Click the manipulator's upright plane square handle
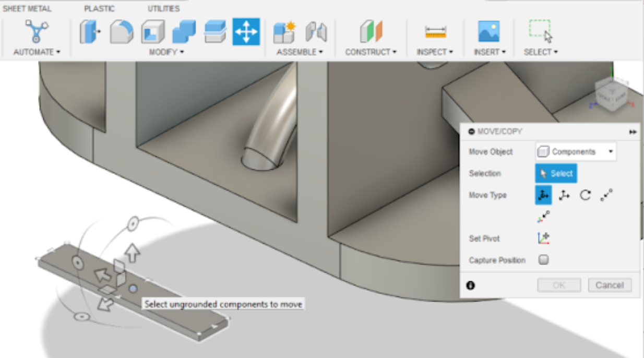This screenshot has height=358, width=644. coord(119,267)
